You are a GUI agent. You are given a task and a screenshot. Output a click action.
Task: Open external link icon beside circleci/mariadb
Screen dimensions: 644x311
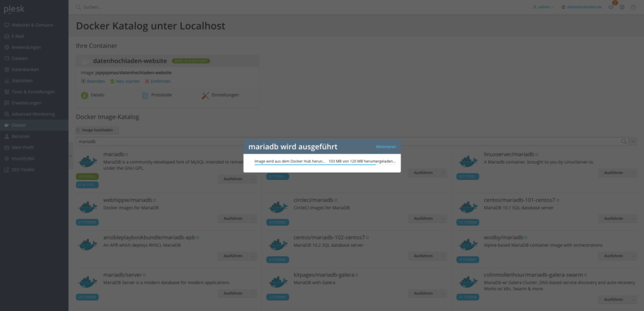click(x=336, y=200)
